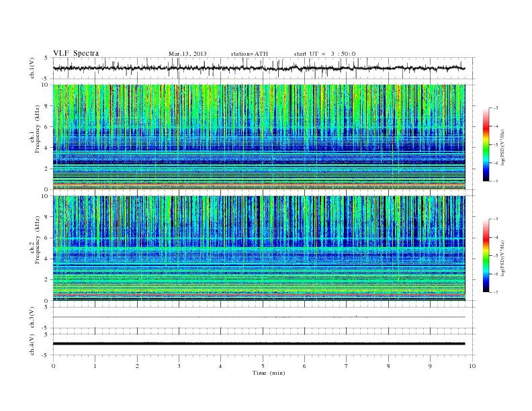
Task: Click the ch.3(V) flat waveform line
Action: 259,317
